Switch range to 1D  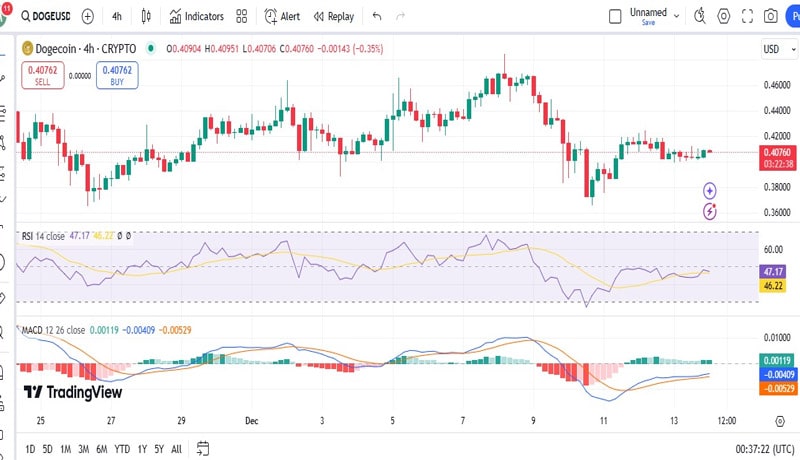pyautogui.click(x=30, y=449)
